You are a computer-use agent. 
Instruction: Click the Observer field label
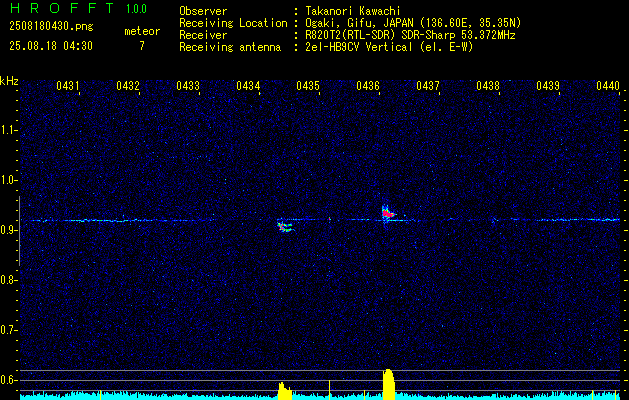[x=203, y=11]
